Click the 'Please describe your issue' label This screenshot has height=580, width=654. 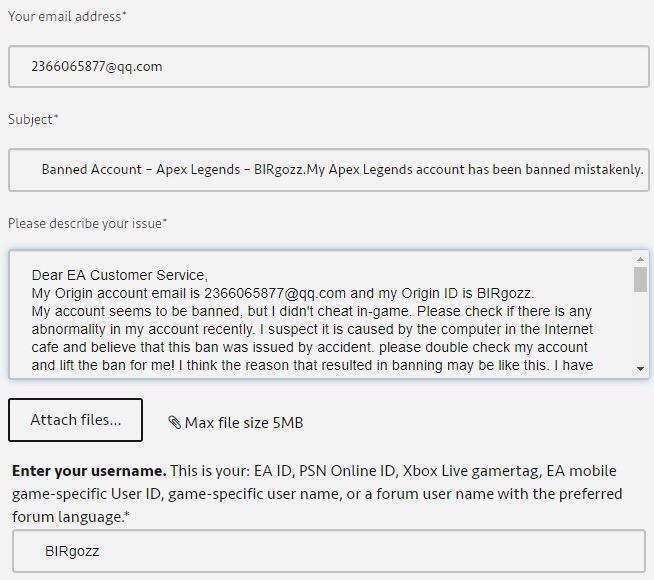[x=88, y=223]
